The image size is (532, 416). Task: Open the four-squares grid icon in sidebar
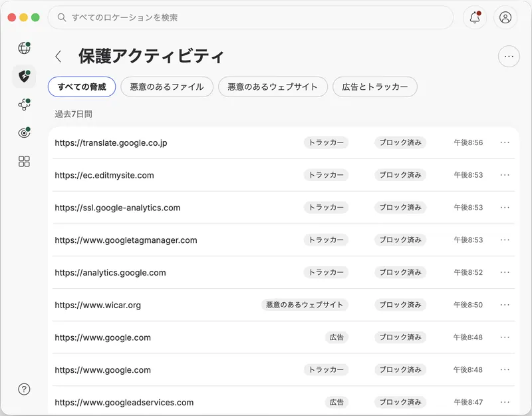[x=24, y=161]
